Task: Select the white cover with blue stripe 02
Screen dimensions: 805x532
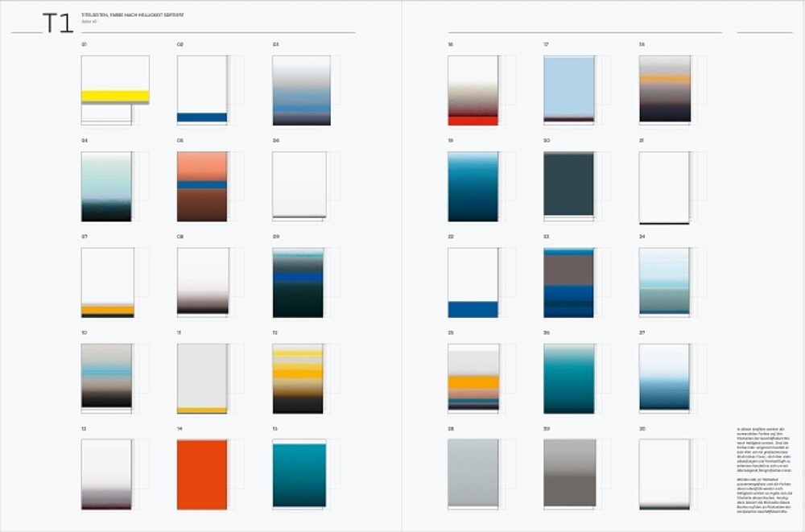Action: click(202, 89)
